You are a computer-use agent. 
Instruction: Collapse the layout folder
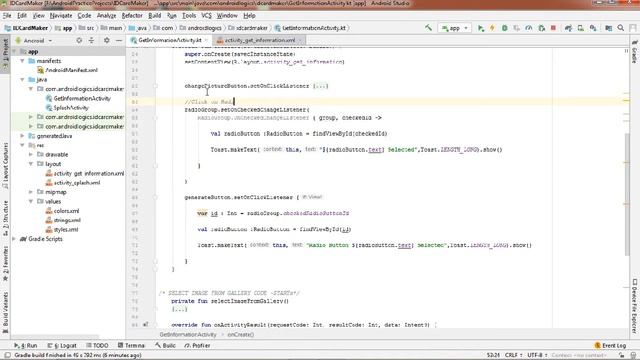(x=31, y=164)
